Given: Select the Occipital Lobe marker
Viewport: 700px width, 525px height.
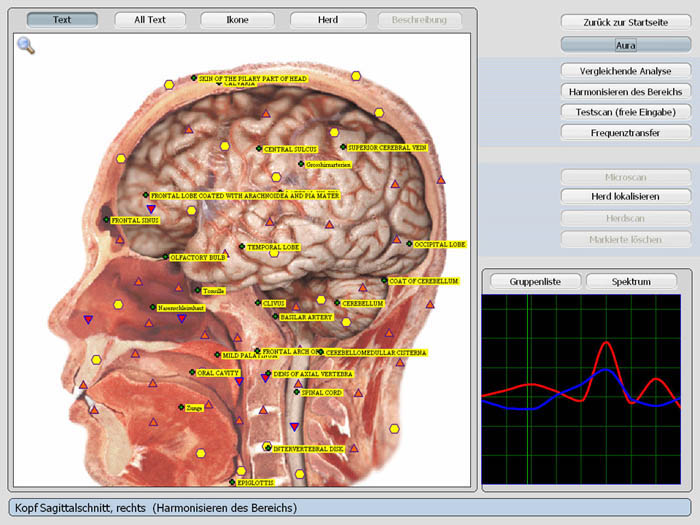Looking at the screenshot, I should pyautogui.click(x=410, y=243).
